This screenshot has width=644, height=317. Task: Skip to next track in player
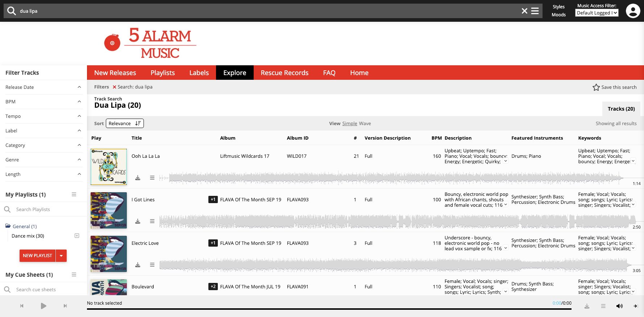65,306
